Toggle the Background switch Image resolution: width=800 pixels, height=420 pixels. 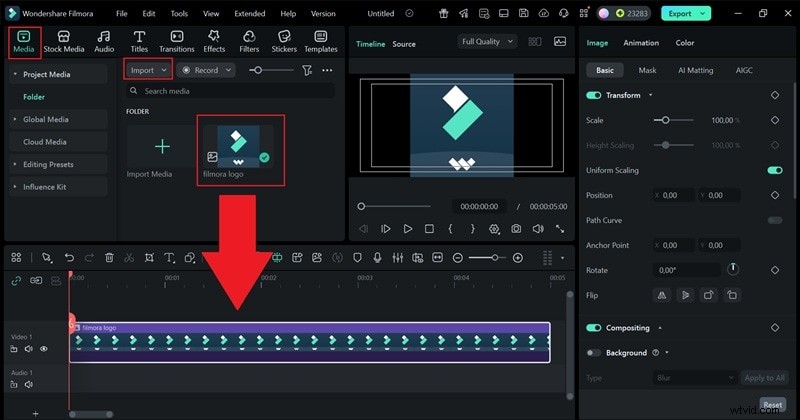[593, 353]
